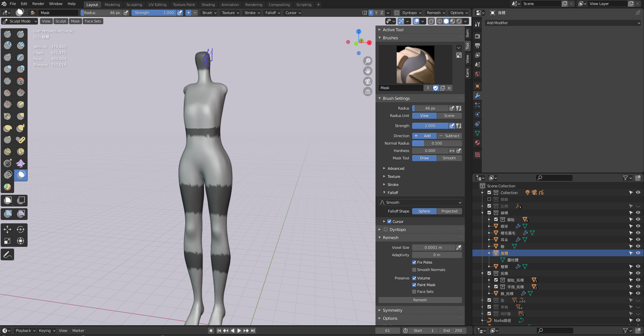Toggle Preserve Paint Mask checkbox
This screenshot has width=644, height=336.
(414, 285)
